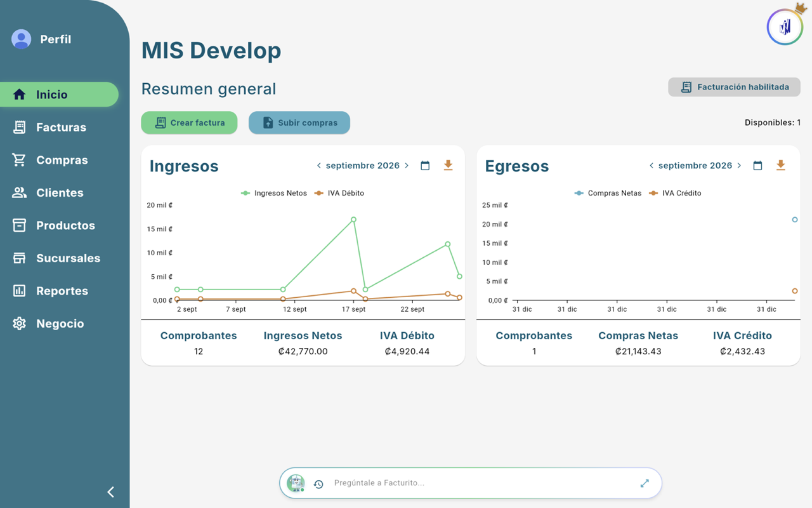Expand the Facturito chat box
Image resolution: width=812 pixels, height=508 pixels.
tap(645, 483)
